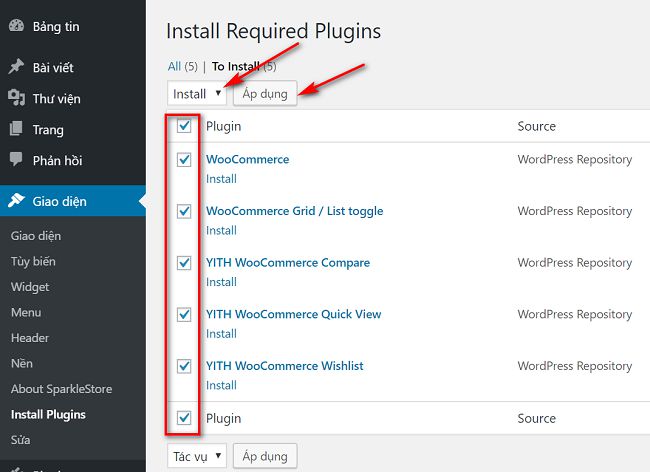Open the Widget submenu item

point(30,287)
